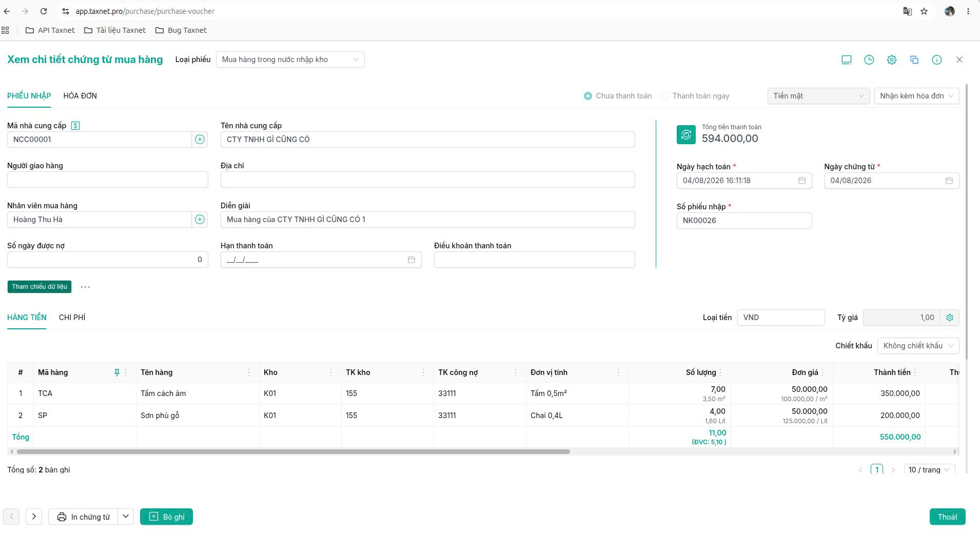Click the Bỏ ghi button
Screen dimensions: 980x533
(166, 517)
